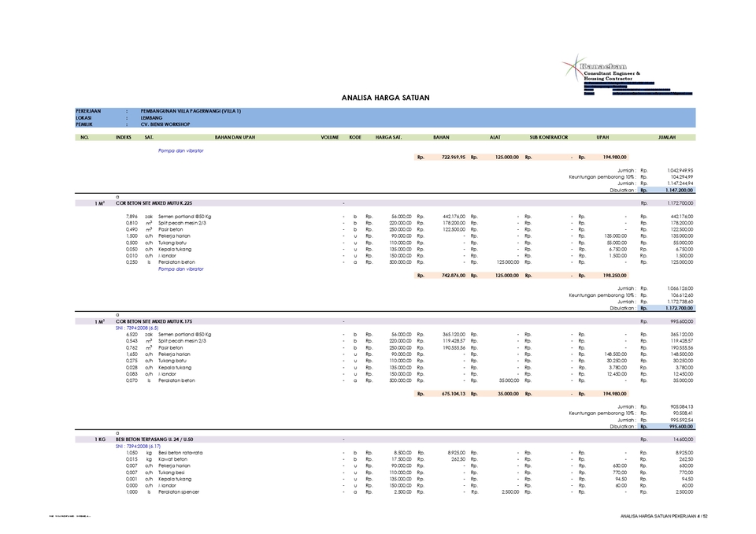Click the 'KODE' column header
The height and width of the screenshot is (534, 756).
(355, 138)
